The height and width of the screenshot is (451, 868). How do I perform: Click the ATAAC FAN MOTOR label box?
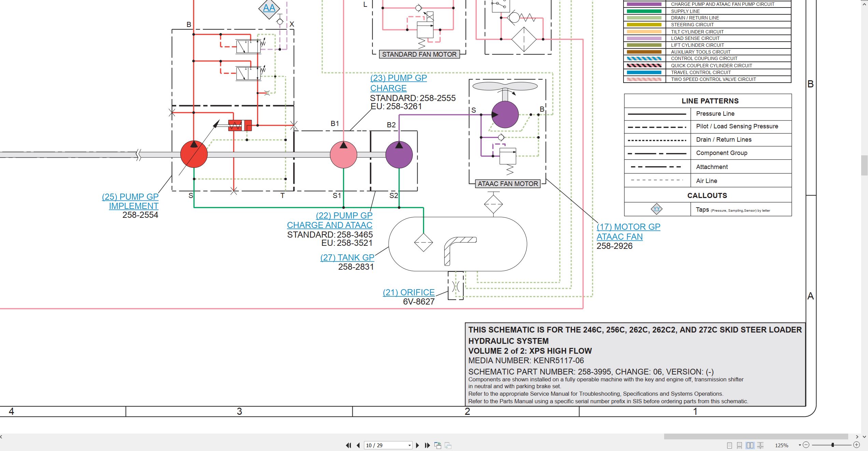[x=508, y=184]
